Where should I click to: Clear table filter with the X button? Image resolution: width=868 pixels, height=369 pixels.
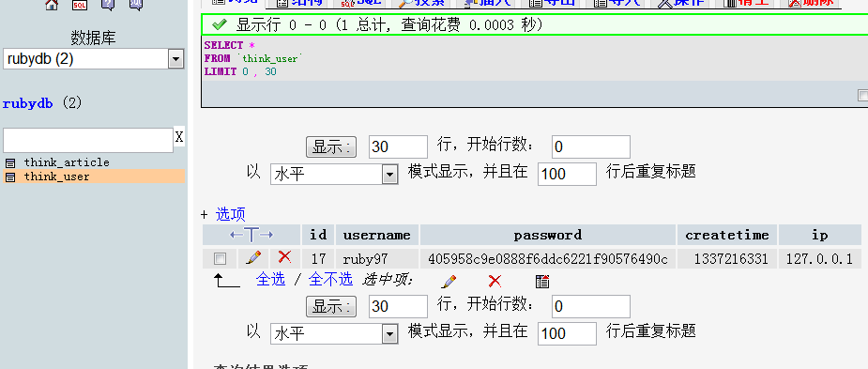click(x=179, y=137)
